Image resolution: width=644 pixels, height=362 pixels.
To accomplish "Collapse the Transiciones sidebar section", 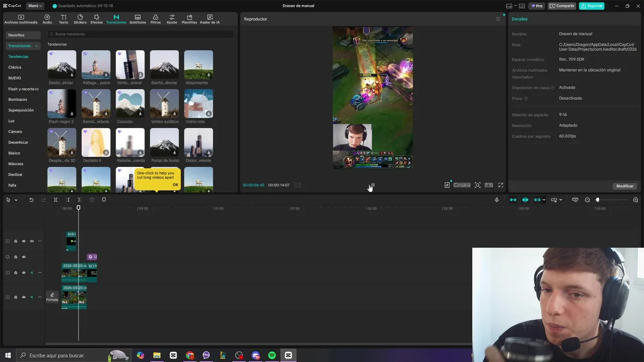I will (36, 46).
